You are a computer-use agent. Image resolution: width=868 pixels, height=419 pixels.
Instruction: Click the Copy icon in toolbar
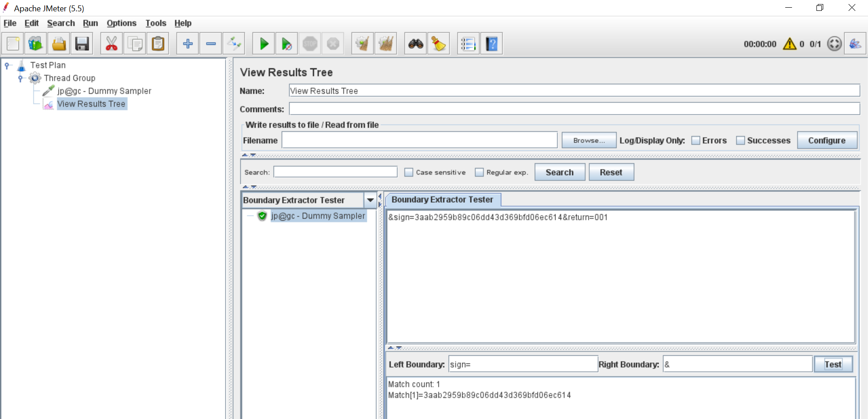(x=135, y=44)
